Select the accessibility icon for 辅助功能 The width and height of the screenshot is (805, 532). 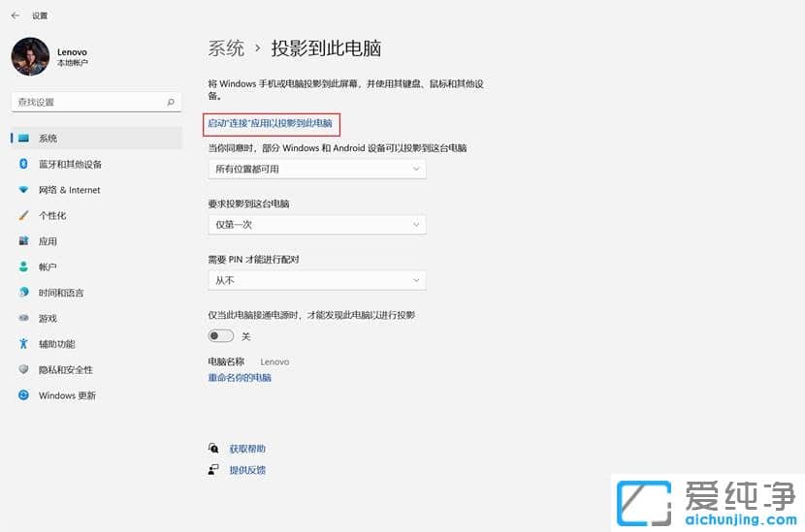pyautogui.click(x=23, y=343)
